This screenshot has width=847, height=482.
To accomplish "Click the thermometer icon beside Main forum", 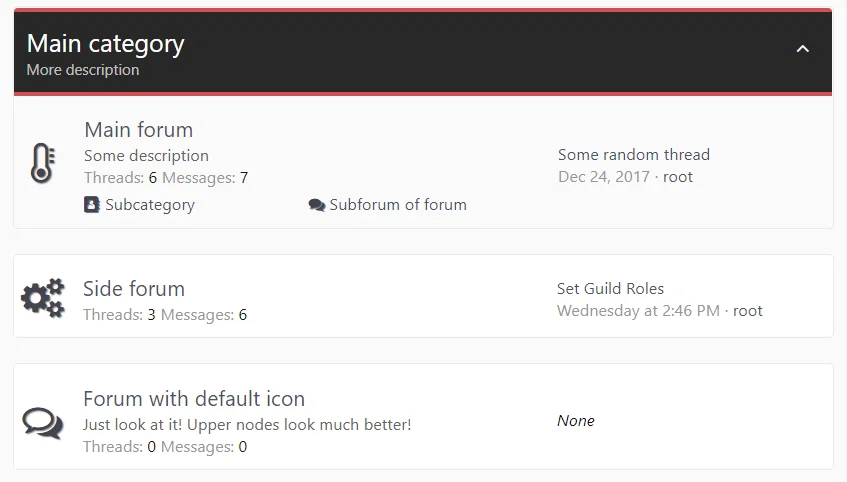I will point(41,163).
